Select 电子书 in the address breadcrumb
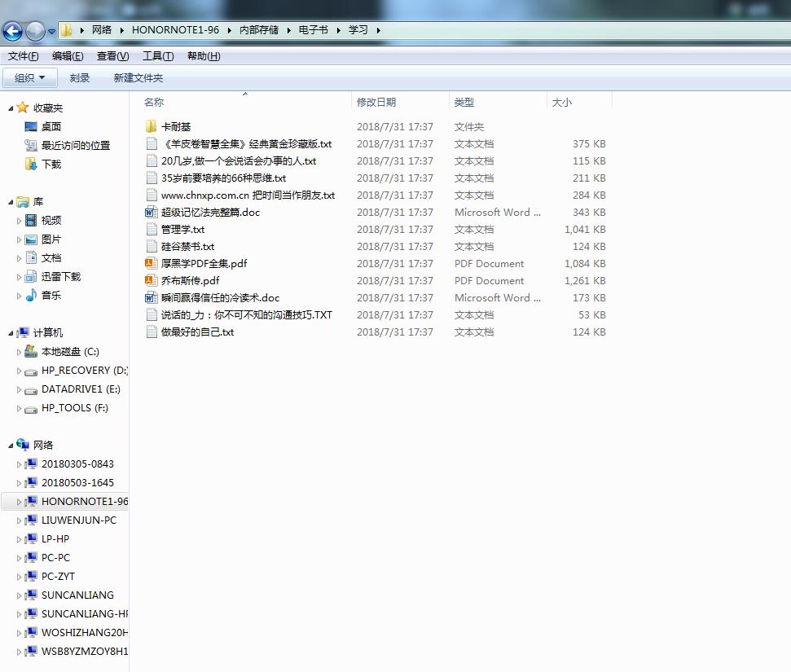 313,30
